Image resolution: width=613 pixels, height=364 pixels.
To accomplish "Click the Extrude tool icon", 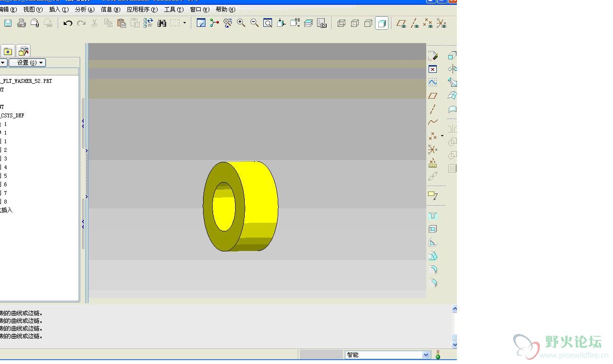I will [x=452, y=56].
